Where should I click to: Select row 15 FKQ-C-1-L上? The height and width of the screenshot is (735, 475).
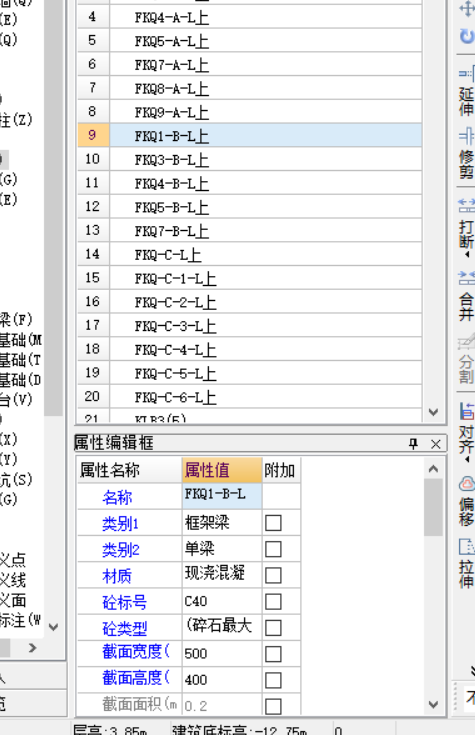249,278
